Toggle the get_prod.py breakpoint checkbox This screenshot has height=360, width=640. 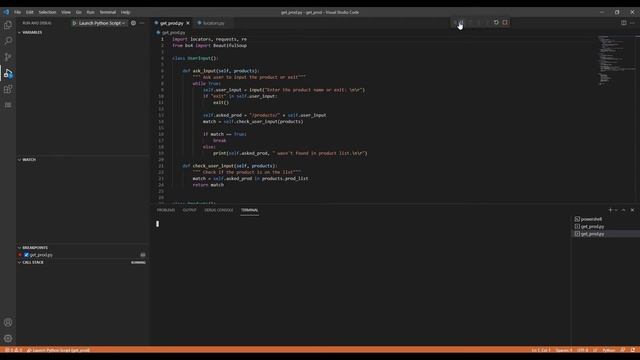point(27,255)
